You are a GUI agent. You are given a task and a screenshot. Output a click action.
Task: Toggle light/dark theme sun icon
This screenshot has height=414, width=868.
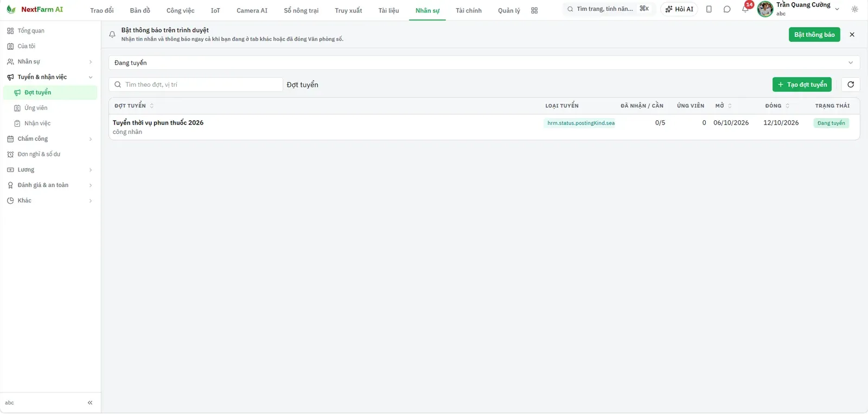(854, 9)
